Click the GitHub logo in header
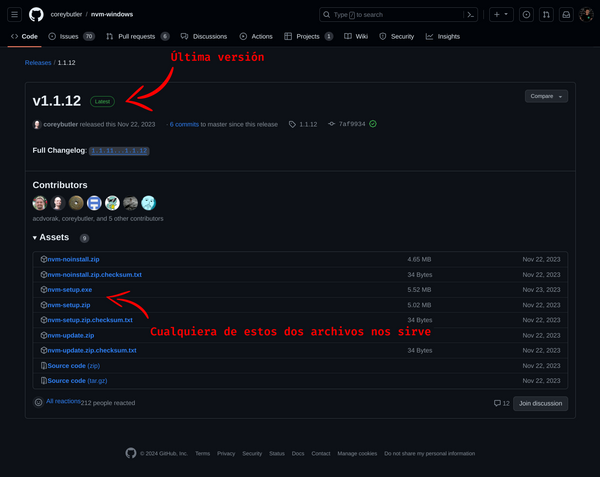The image size is (600, 477). (36, 14)
